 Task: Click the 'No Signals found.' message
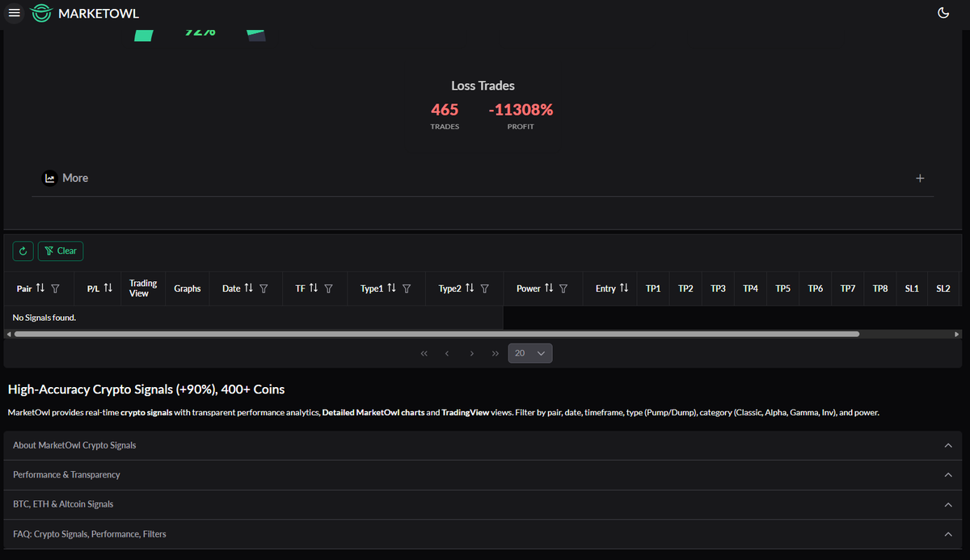point(44,318)
